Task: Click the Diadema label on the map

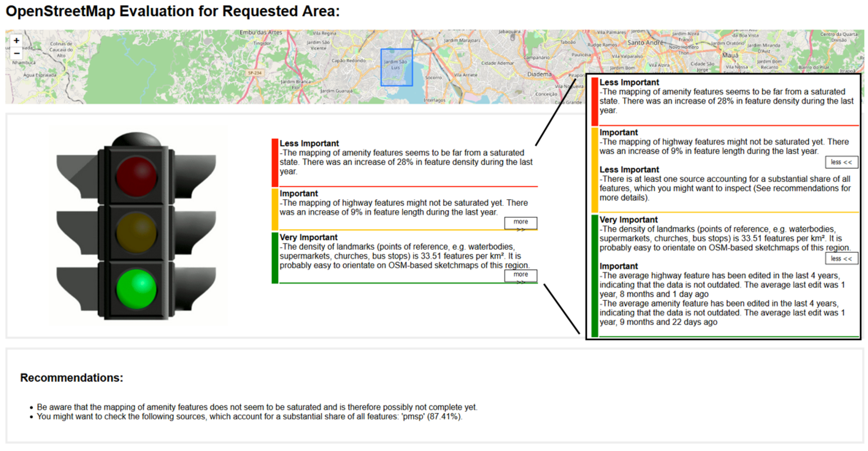Action: (539, 74)
